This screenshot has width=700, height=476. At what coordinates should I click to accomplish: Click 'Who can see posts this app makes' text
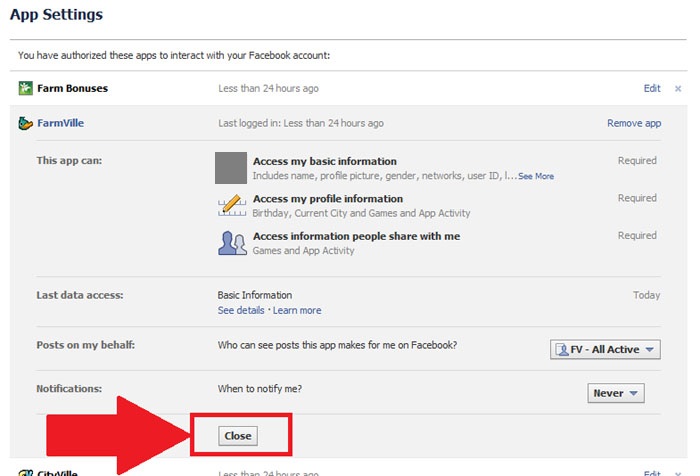tap(337, 345)
